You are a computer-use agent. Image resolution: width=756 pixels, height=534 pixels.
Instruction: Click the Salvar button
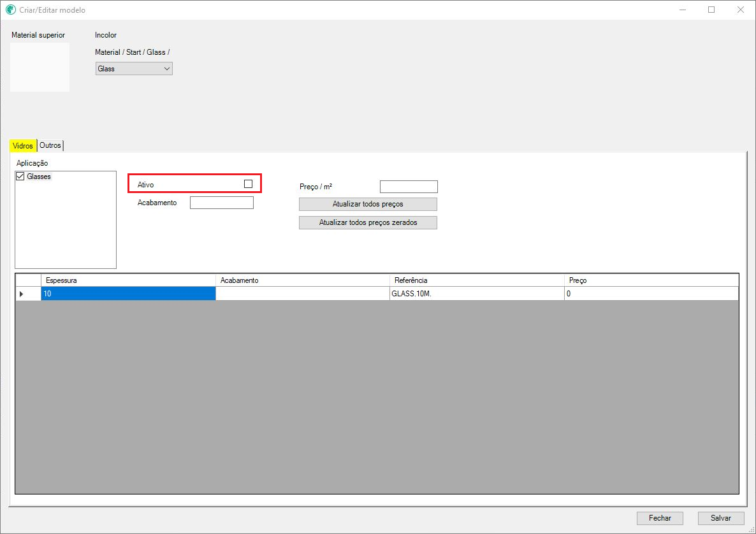click(x=721, y=518)
